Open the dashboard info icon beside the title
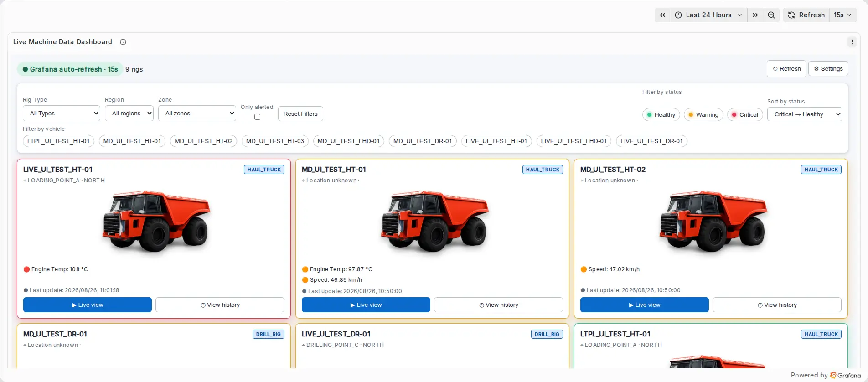Screen dimensions: 868x382 [x=123, y=42]
